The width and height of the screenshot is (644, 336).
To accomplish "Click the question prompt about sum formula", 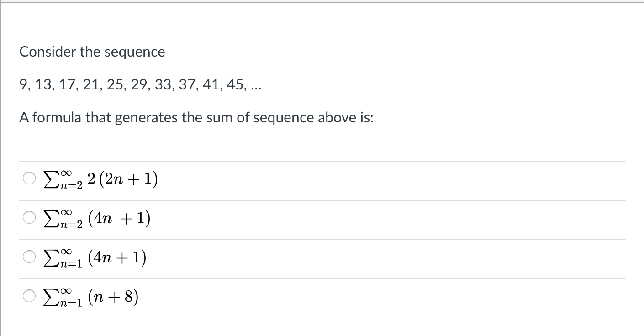I will tap(196, 117).
